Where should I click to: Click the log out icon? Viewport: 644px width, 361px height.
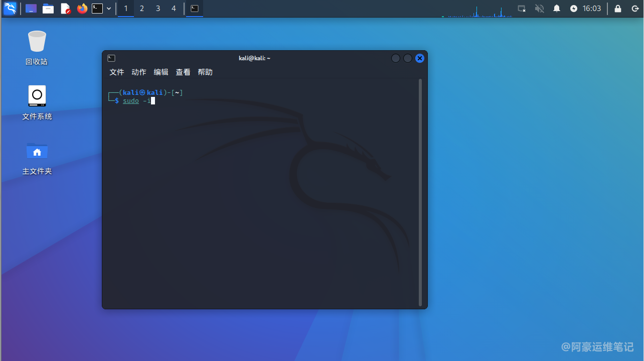click(635, 9)
